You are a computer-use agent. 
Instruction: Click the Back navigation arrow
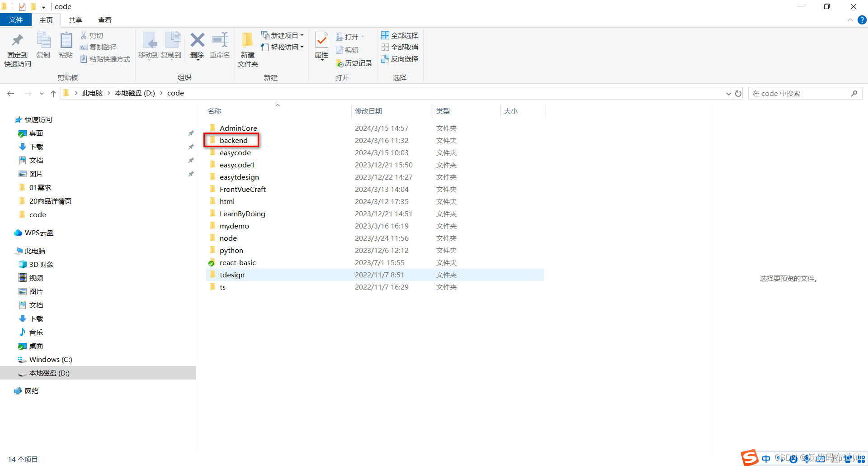(11, 93)
